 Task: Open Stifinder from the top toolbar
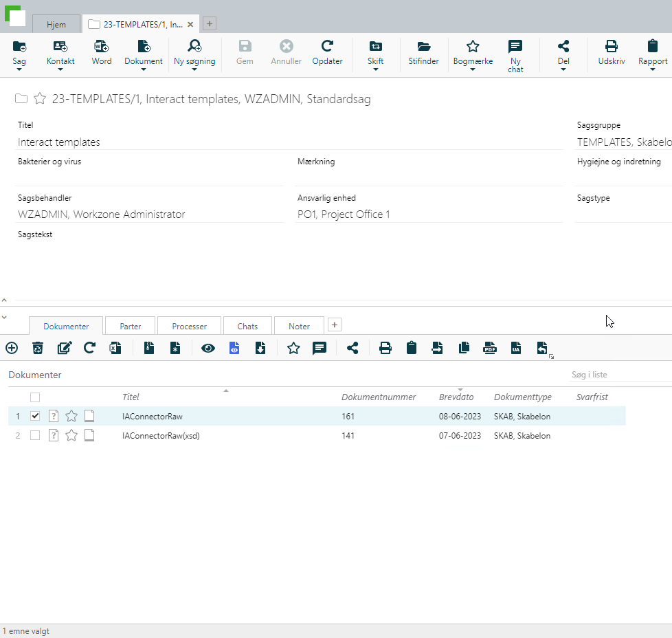[x=423, y=52]
